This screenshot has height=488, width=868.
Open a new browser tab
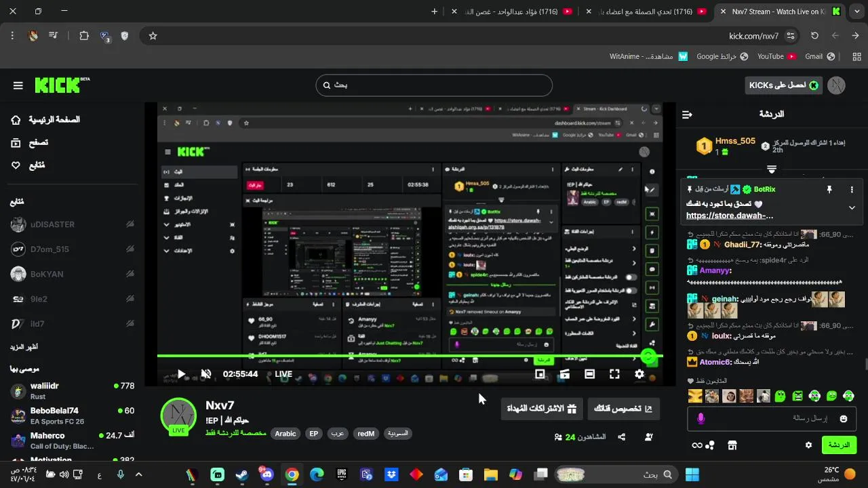coord(435,12)
